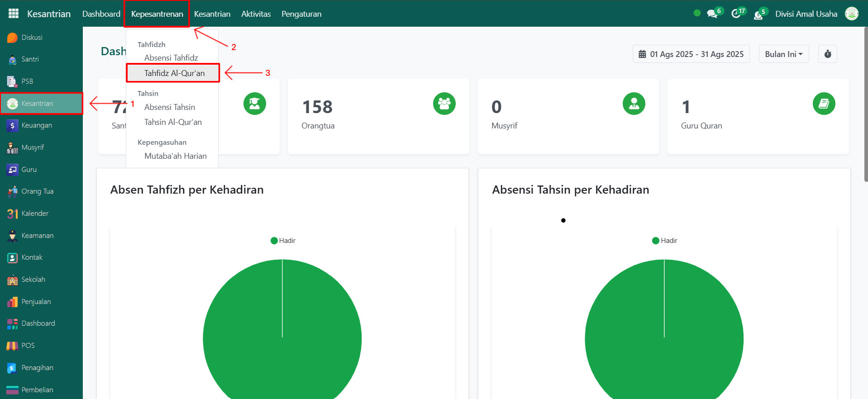This screenshot has width=868, height=399.
Task: Open the apps grid launcher icon
Action: pyautogui.click(x=14, y=14)
